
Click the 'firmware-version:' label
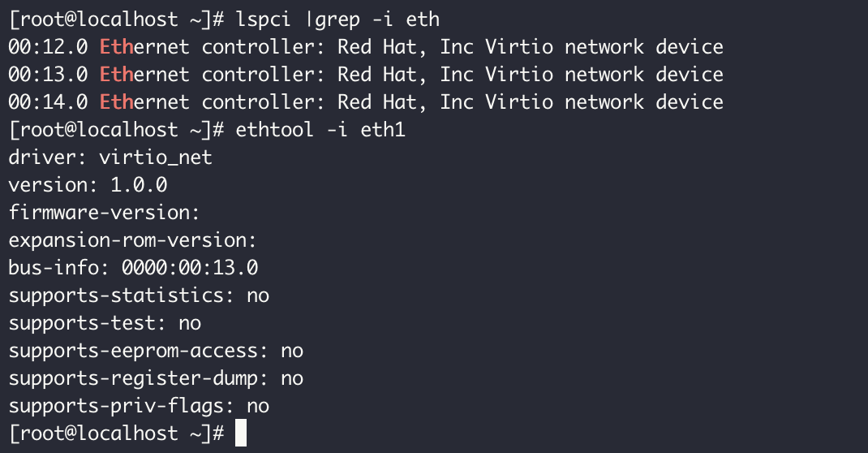pos(105,213)
